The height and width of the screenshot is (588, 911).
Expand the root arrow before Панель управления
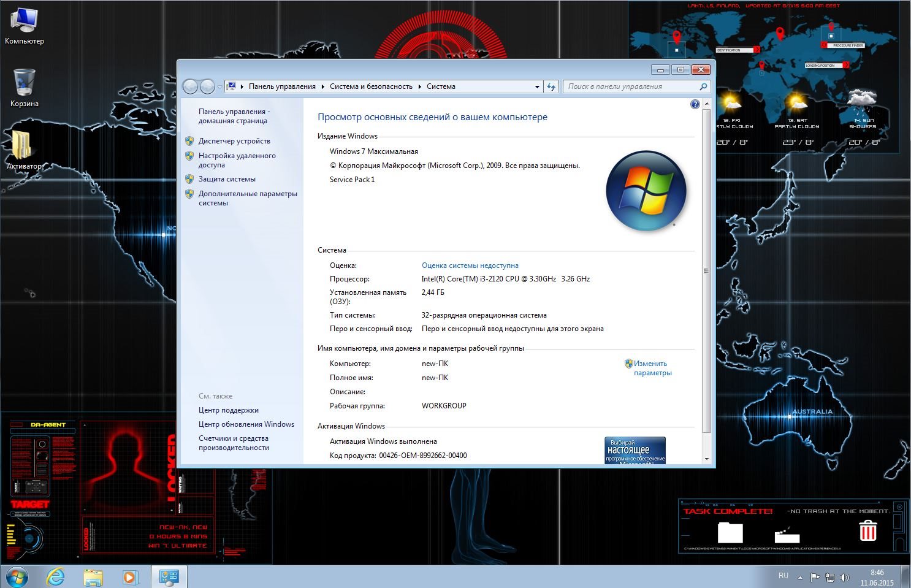242,86
